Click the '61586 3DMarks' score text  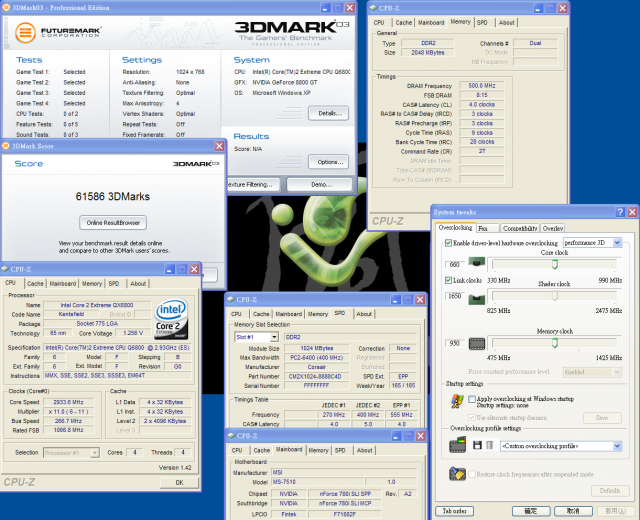[x=113, y=196]
